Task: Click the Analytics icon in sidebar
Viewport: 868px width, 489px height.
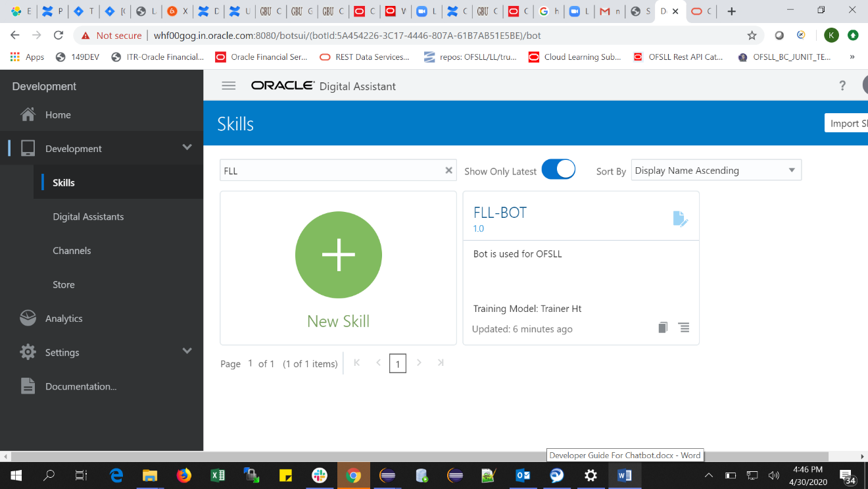Action: (28, 318)
